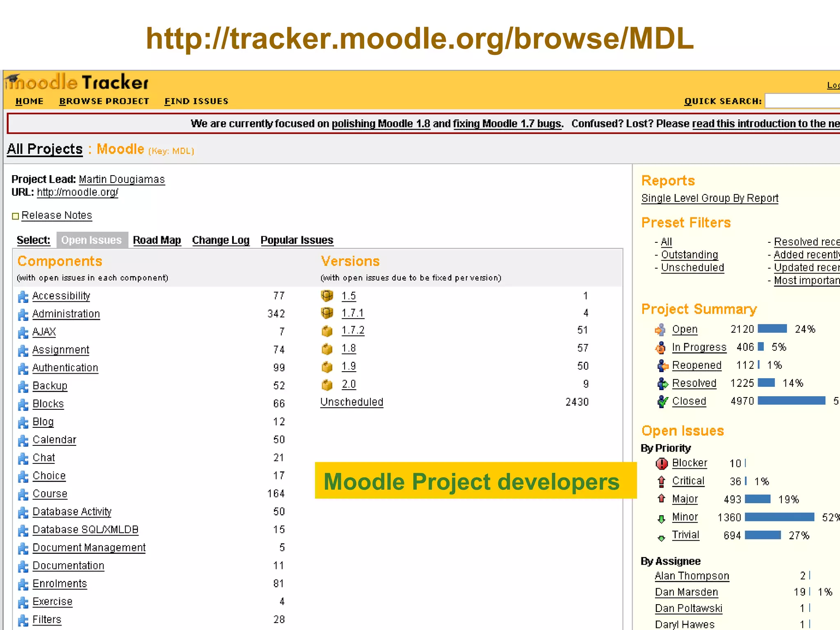Click the Course component puzzle icon
Screen dimensions: 840x630
[23, 495]
